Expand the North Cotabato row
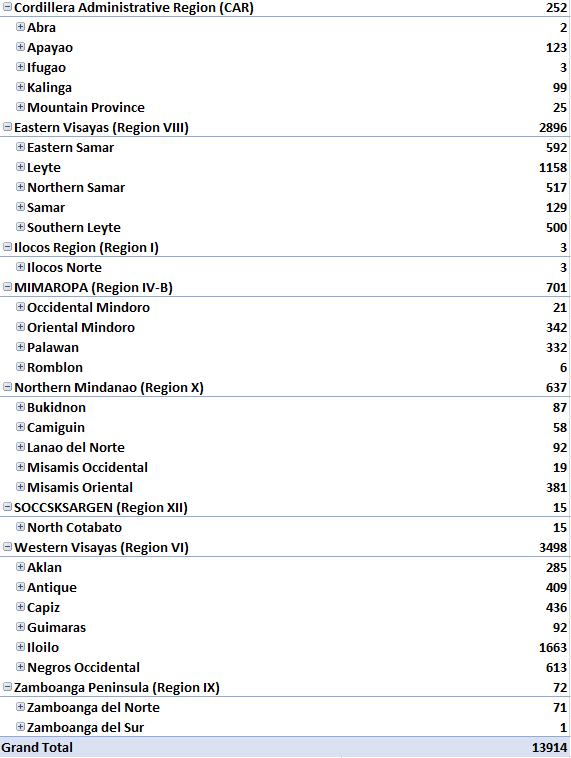 (x=20, y=526)
